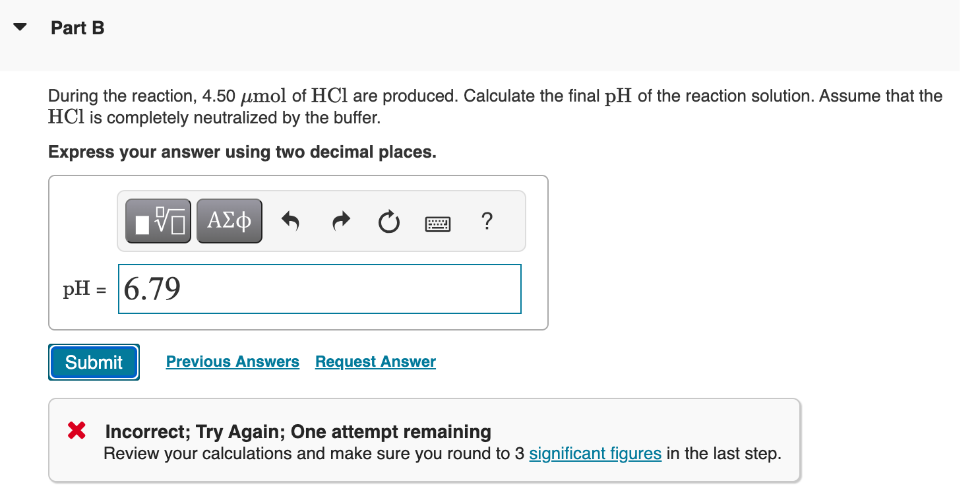Click the Part B header to toggle it
Viewport: 980px width, 504px height.
pyautogui.click(x=77, y=28)
